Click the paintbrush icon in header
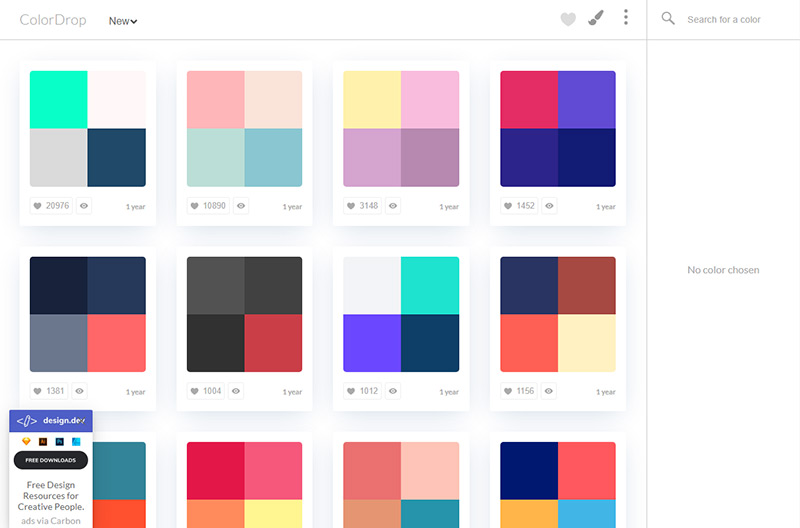This screenshot has height=528, width=800. coord(596,18)
